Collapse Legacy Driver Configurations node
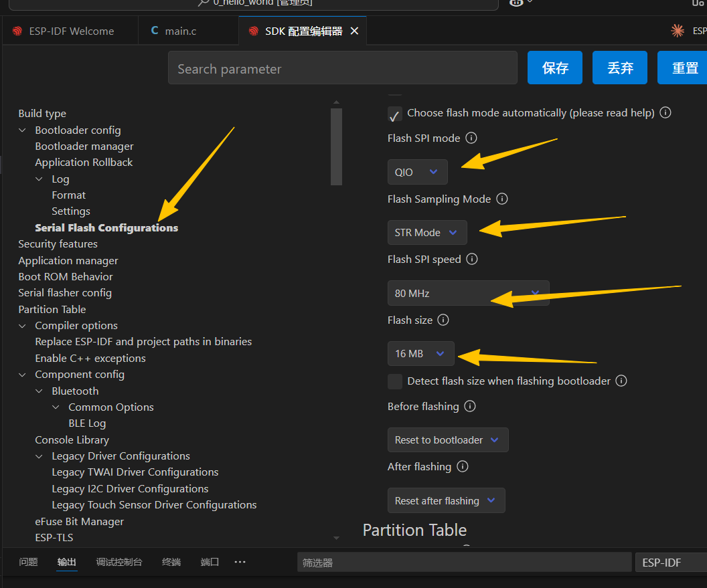707x588 pixels. [40, 456]
